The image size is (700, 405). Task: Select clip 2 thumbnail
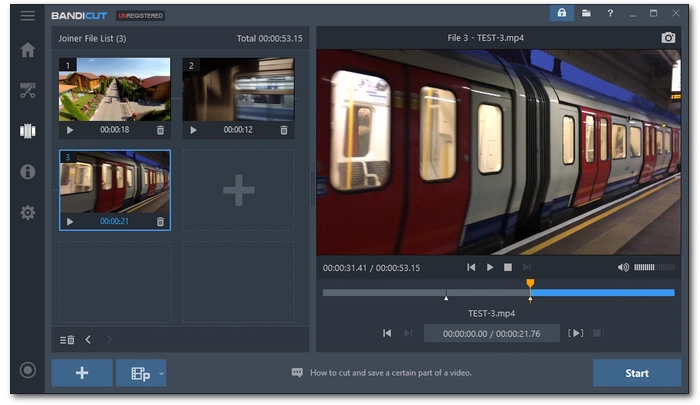238,89
